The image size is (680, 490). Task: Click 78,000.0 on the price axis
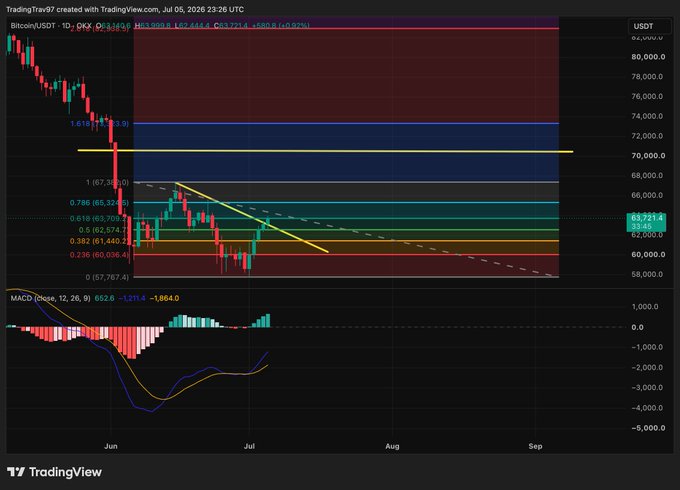tap(647, 77)
